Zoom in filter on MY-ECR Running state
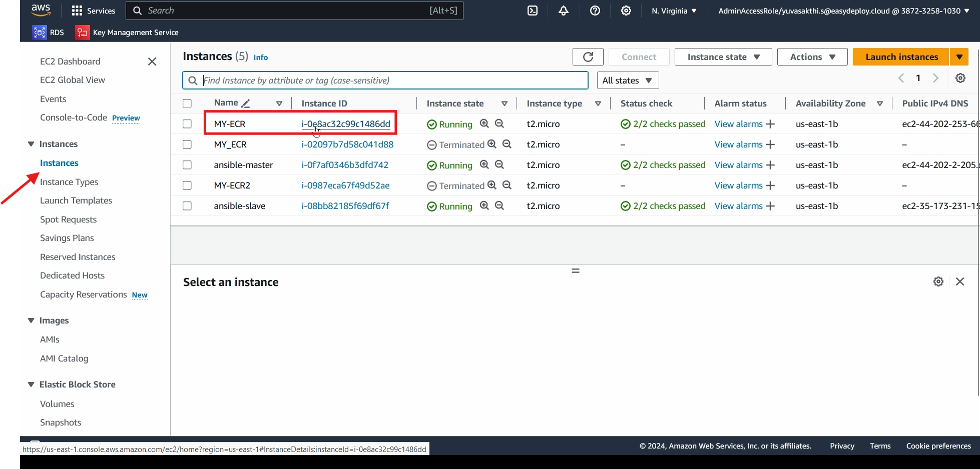980x469 pixels. tap(484, 123)
